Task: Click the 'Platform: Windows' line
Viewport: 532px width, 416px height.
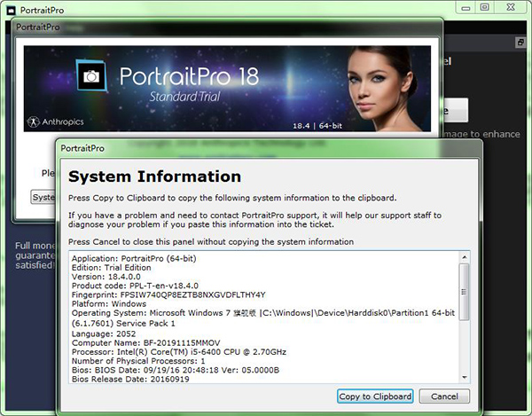Action: (109, 303)
